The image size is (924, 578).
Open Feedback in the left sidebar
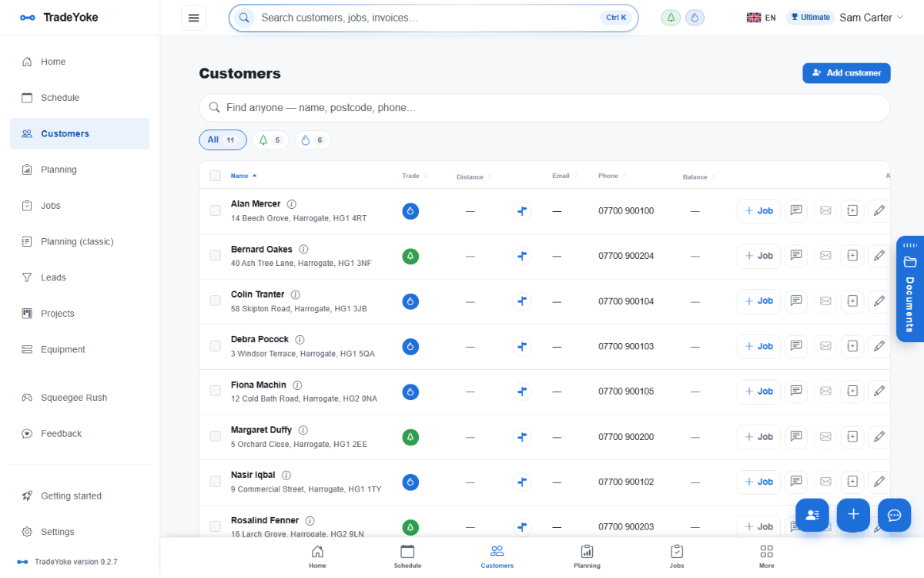coord(79,434)
